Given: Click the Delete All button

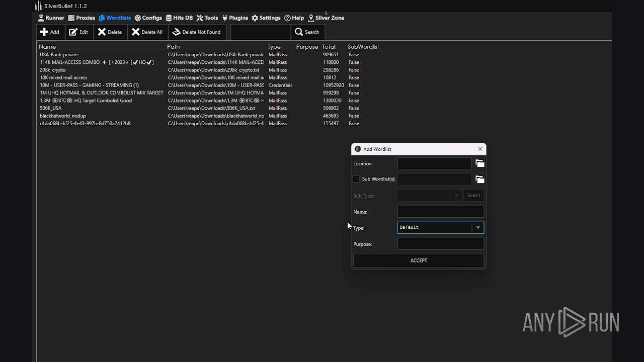Looking at the screenshot, I should point(147,32).
